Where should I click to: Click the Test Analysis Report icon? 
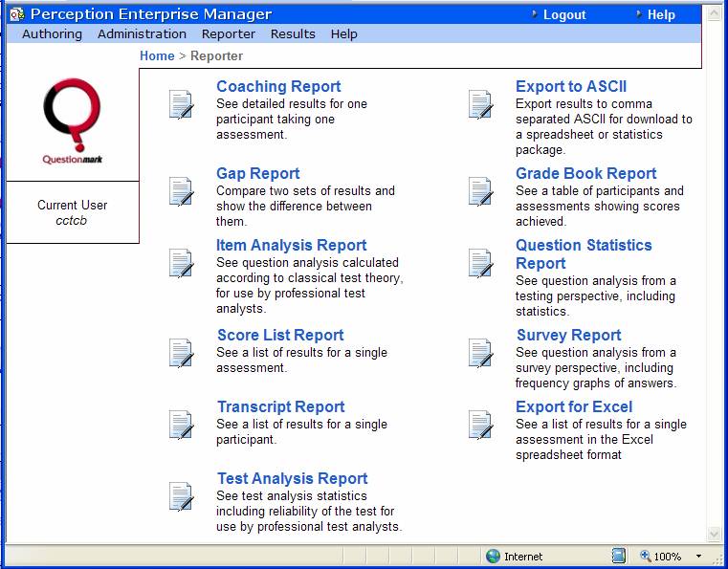point(181,496)
